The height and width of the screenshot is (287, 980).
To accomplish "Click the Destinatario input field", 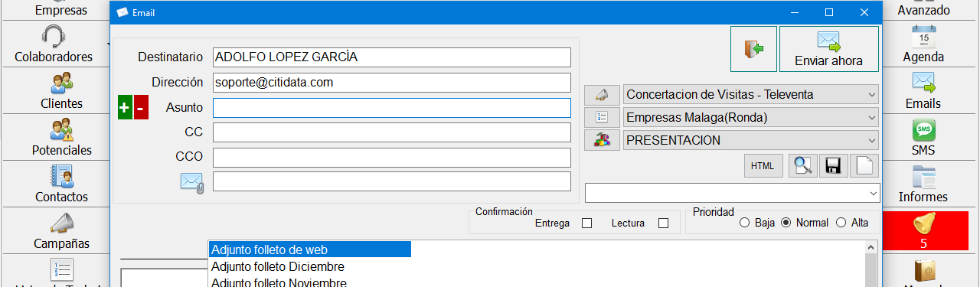I will [x=392, y=57].
